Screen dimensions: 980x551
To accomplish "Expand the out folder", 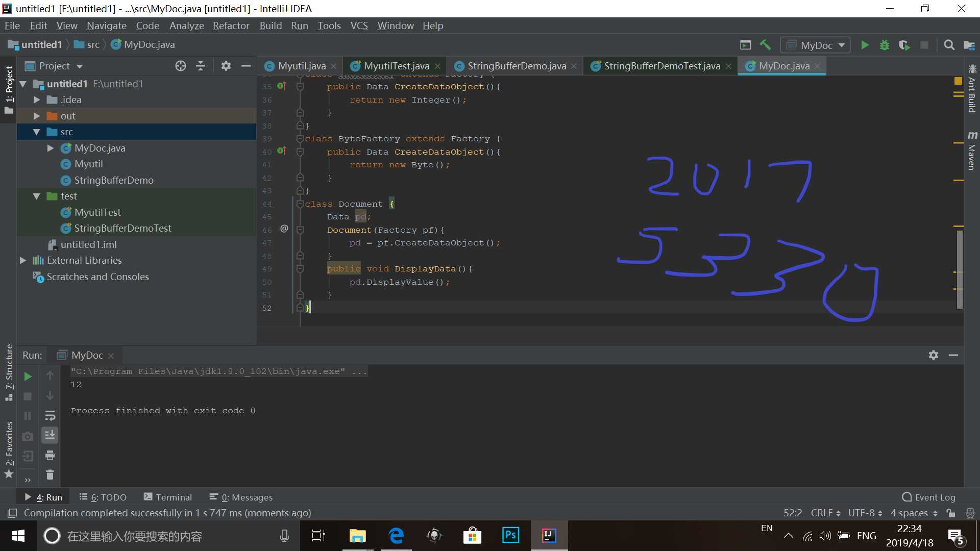I will [x=37, y=116].
